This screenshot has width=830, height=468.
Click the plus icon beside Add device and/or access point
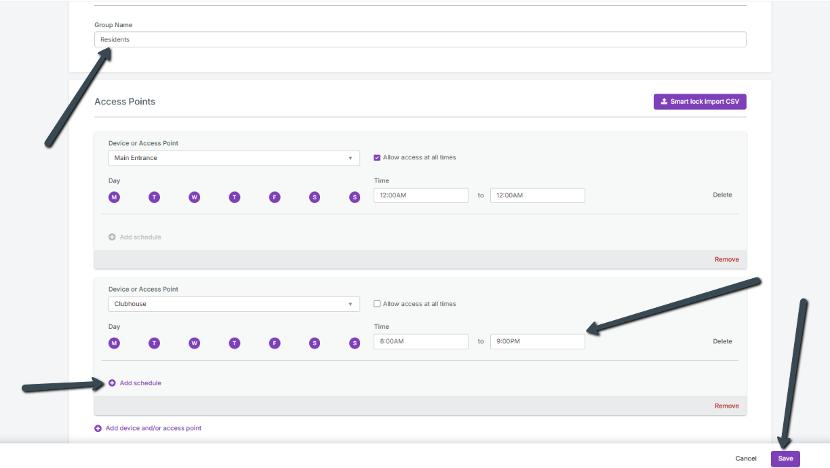98,428
